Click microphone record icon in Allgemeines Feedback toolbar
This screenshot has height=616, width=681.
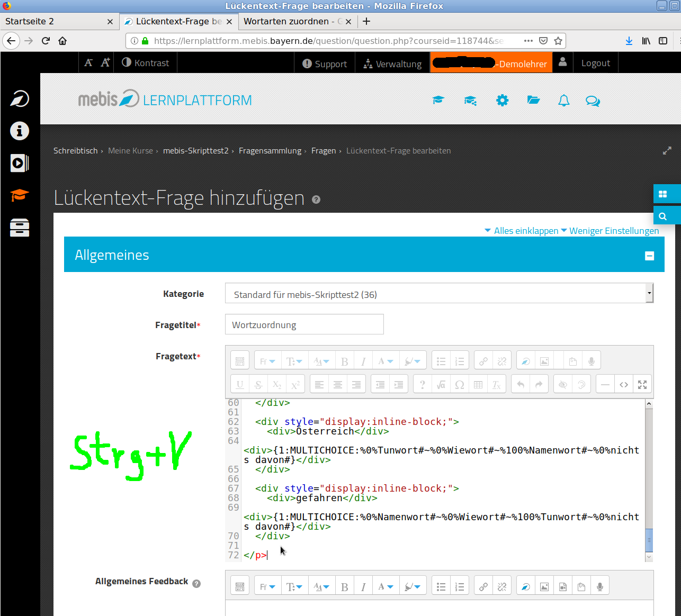click(600, 587)
